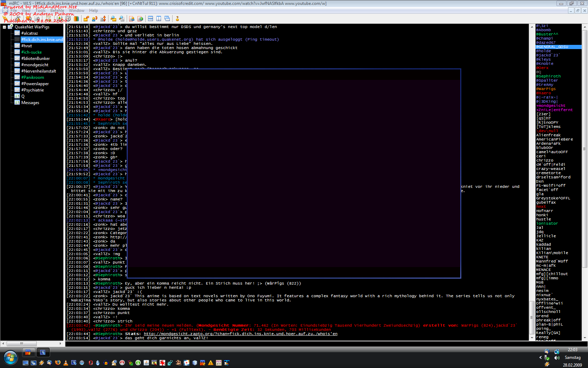Show hidden system tray icons arrow
The height and width of the screenshot is (368, 588).
coord(540,357)
